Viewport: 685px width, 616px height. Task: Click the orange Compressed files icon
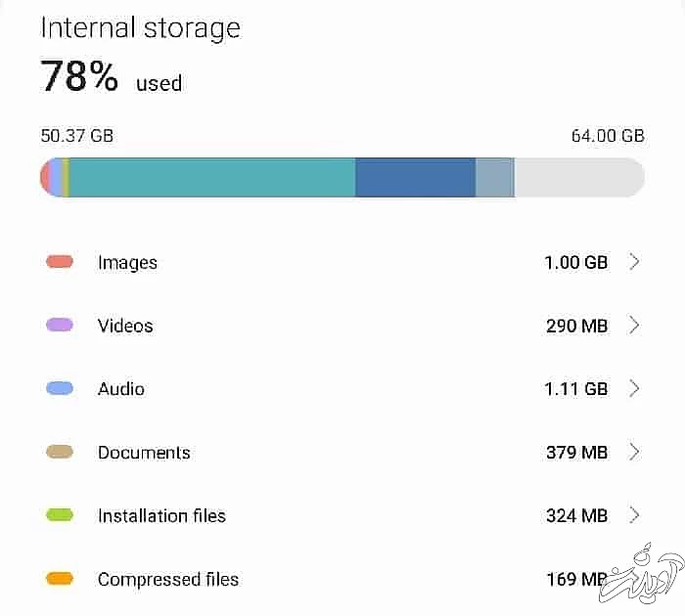[60, 579]
